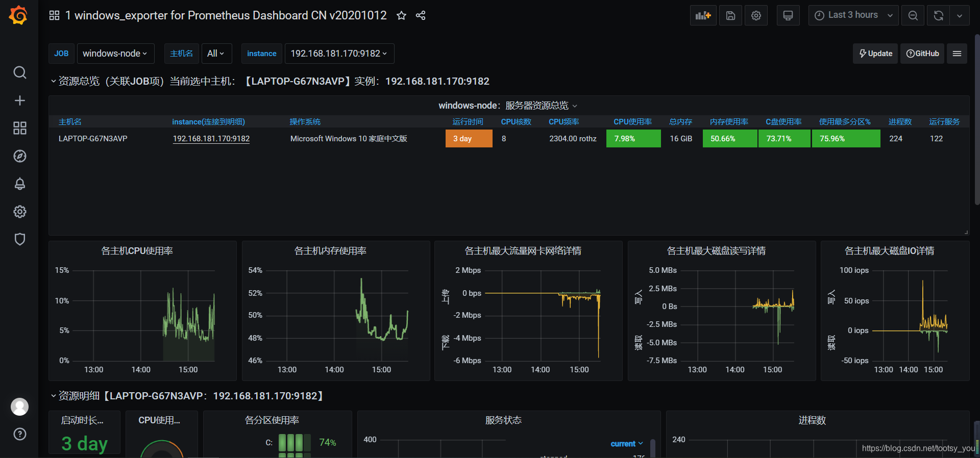Open the Help question mark icon
Viewport: 980px width, 458px height.
pyautogui.click(x=19, y=434)
